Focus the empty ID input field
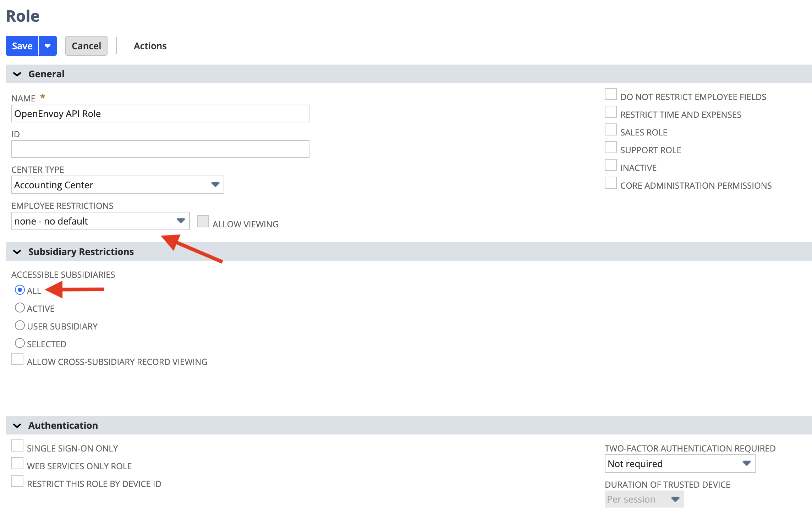The height and width of the screenshot is (515, 812). (160, 149)
